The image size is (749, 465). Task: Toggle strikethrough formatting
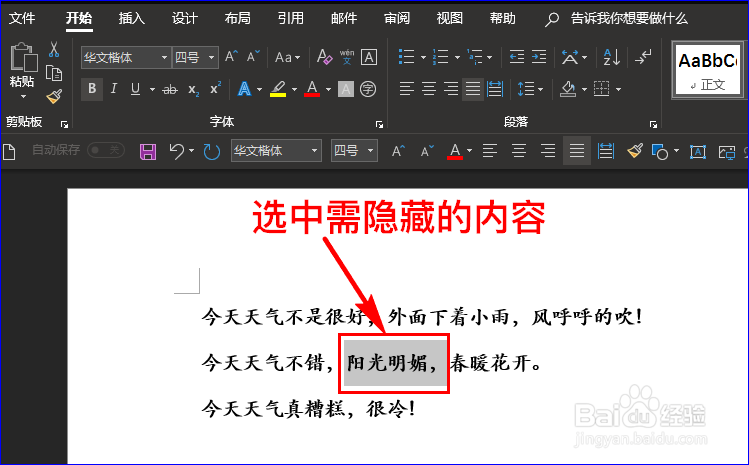[x=170, y=89]
